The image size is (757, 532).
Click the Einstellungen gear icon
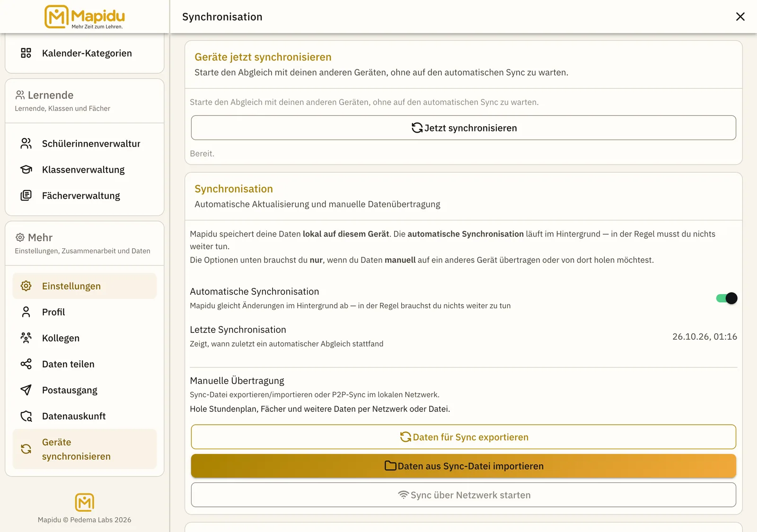click(26, 286)
